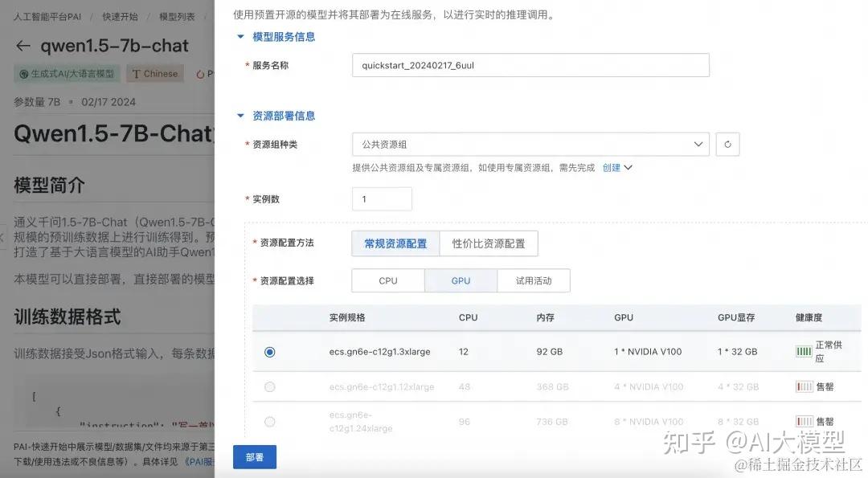Click the icon on 生成式AI/大语言模型 tag
The image size is (868, 478).
pyautogui.click(x=24, y=74)
